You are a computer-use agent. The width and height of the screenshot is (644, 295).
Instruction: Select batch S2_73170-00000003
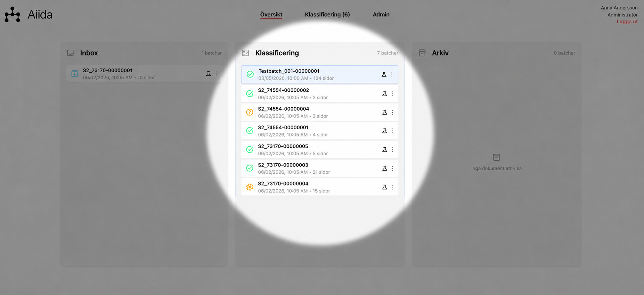[x=320, y=169]
